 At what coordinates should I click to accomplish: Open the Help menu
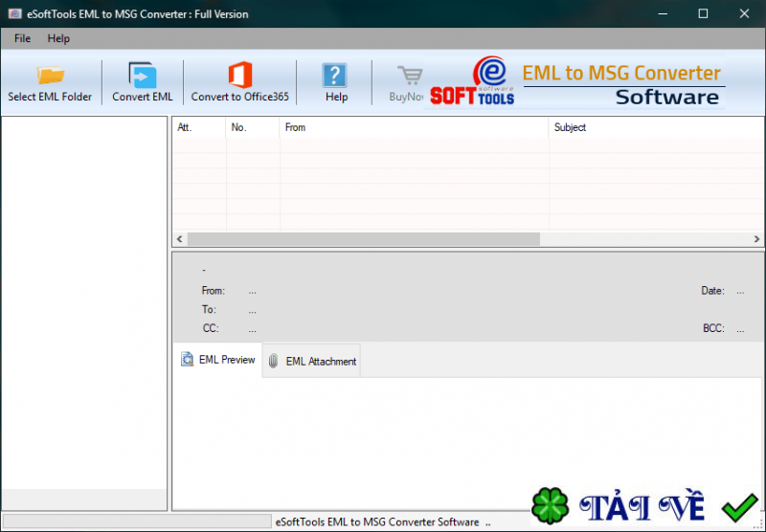pyautogui.click(x=58, y=38)
